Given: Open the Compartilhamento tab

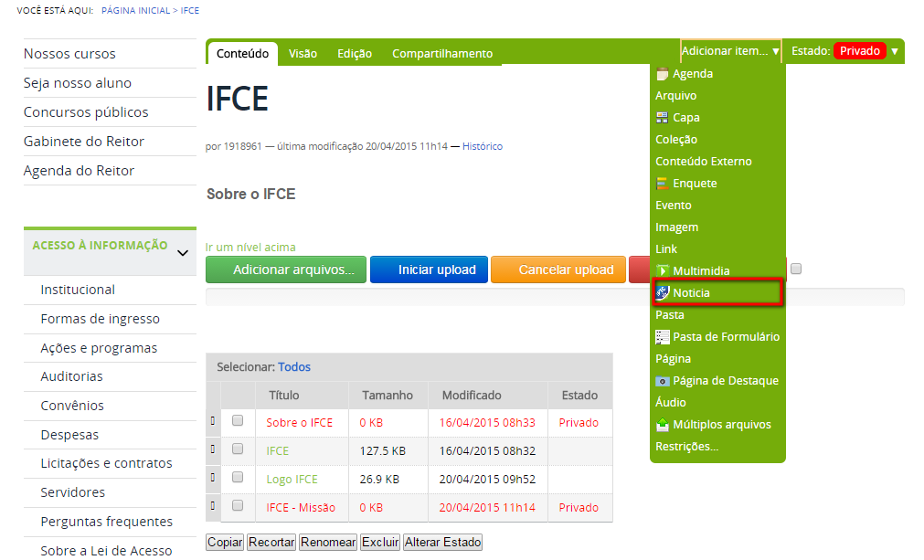Looking at the screenshot, I should tap(442, 54).
